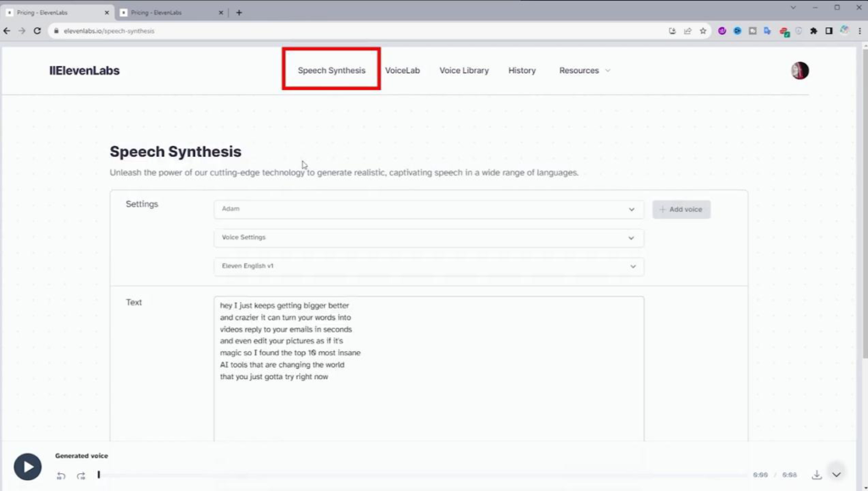Viewport: 868px width, 491px height.
Task: Go to VoiceLab tab
Action: pyautogui.click(x=402, y=70)
